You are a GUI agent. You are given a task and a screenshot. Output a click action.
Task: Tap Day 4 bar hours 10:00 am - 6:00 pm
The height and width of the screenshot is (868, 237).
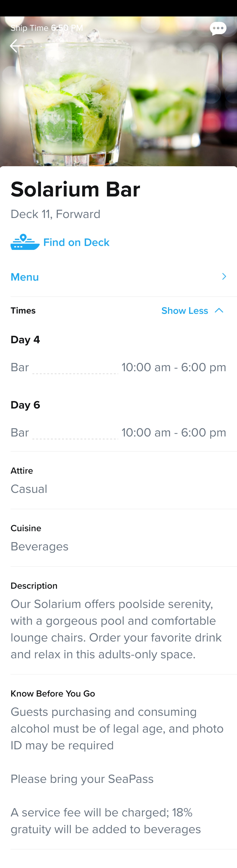[174, 367]
